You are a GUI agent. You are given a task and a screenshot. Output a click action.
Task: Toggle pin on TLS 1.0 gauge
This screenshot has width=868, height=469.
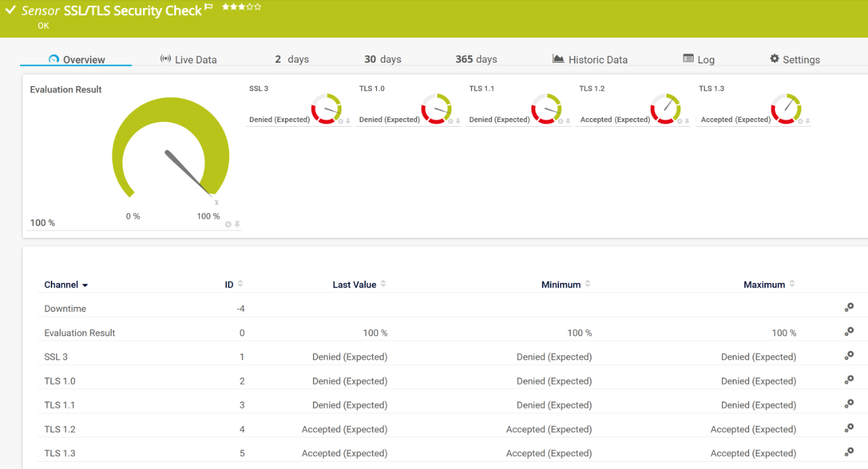(x=458, y=121)
